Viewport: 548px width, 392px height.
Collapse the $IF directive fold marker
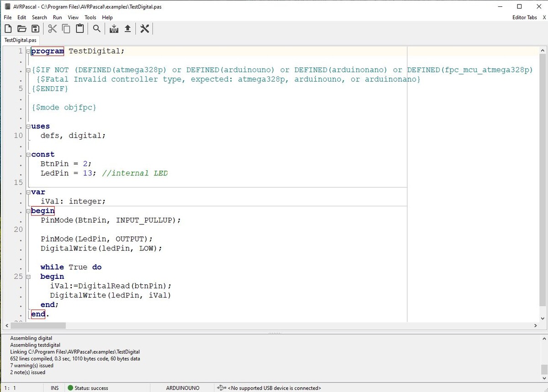tap(28, 70)
